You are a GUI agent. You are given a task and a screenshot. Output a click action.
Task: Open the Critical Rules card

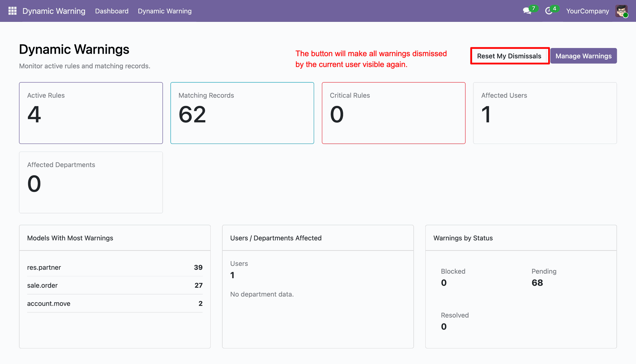pyautogui.click(x=394, y=113)
